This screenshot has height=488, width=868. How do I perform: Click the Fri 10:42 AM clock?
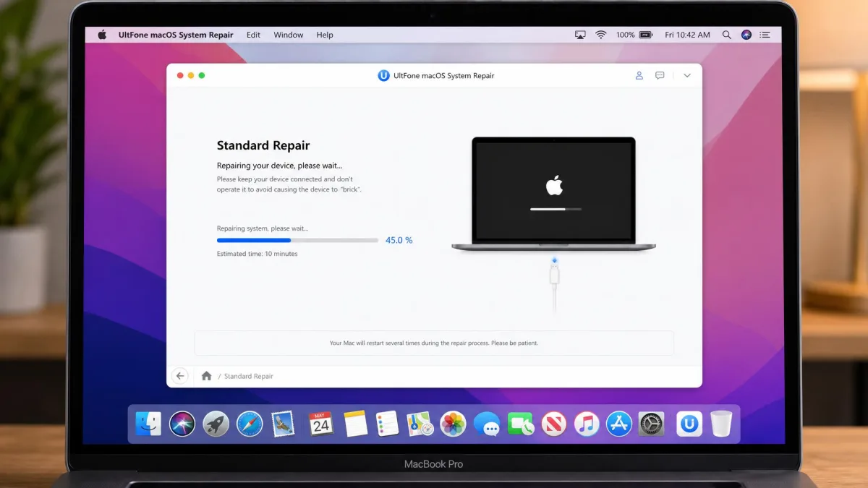(687, 35)
